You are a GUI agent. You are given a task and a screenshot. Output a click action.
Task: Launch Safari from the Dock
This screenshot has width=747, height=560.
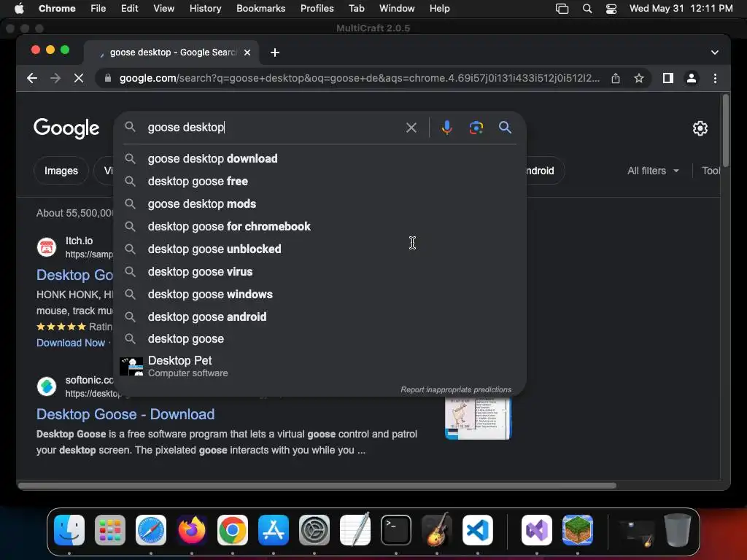click(x=151, y=530)
